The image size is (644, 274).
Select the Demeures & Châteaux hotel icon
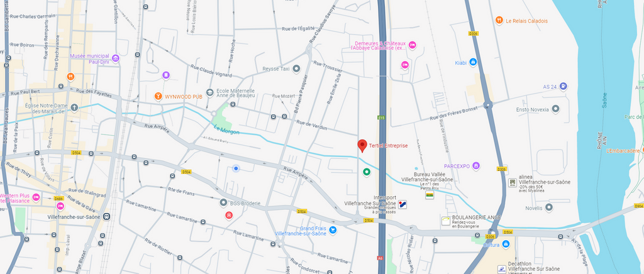click(x=413, y=45)
